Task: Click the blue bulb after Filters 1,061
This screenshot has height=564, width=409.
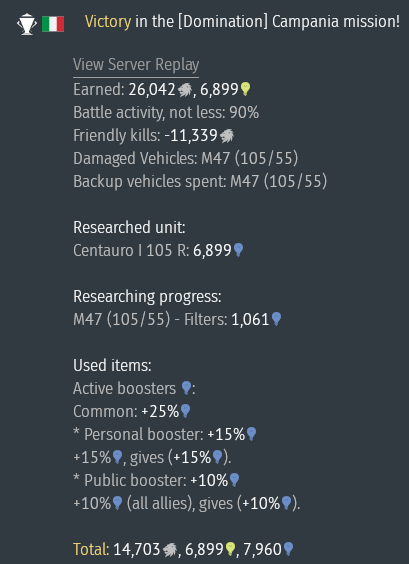Action: pos(276,319)
